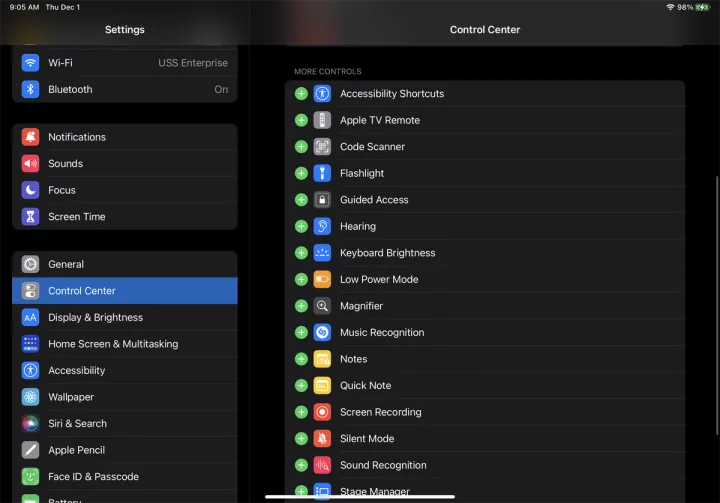Viewport: 720px width, 503px height.
Task: Tap the Silent Mode bell icon
Action: [322, 438]
